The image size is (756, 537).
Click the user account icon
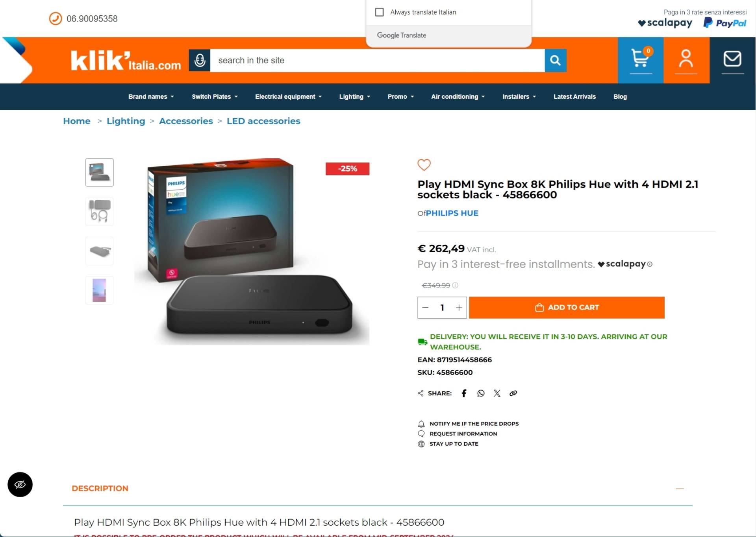686,60
